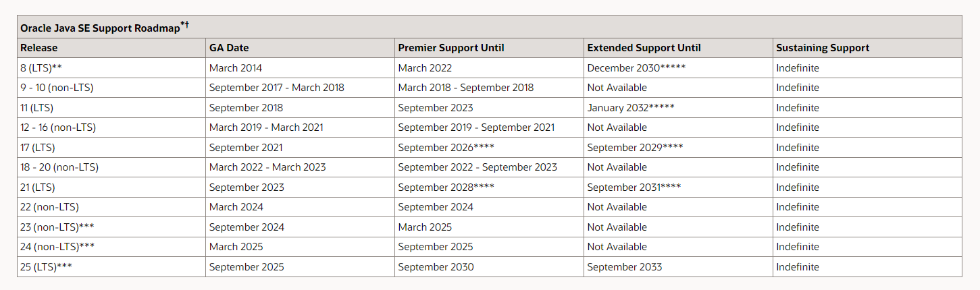Click the 8 (LTS)** release cell
980x290 pixels.
pyautogui.click(x=42, y=68)
